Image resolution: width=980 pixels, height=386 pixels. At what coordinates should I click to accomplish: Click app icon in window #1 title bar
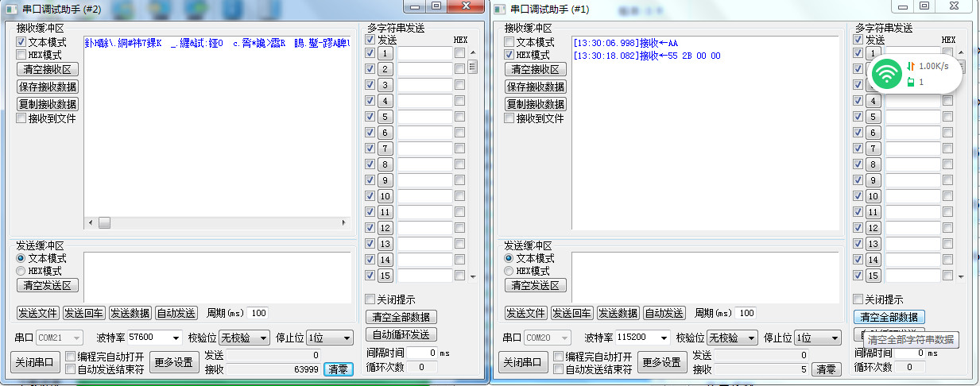tap(498, 9)
